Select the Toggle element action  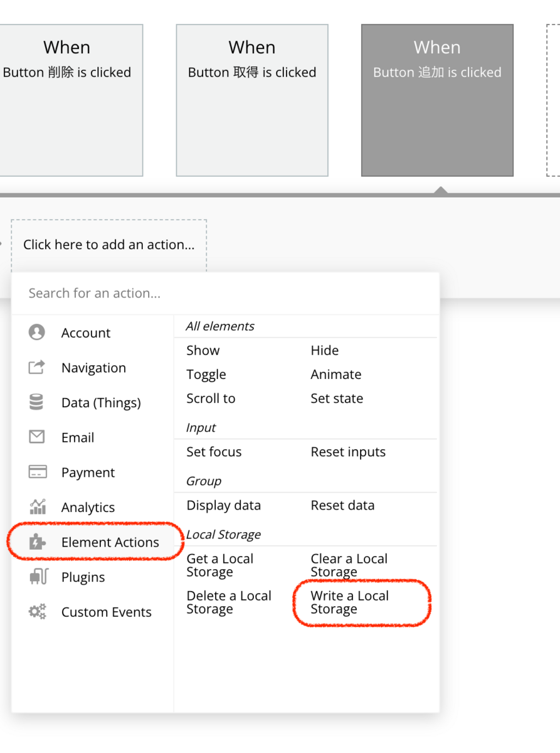(x=206, y=375)
